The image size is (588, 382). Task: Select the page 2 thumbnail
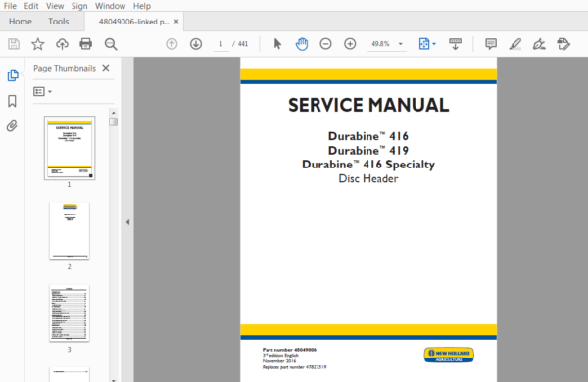tap(70, 230)
